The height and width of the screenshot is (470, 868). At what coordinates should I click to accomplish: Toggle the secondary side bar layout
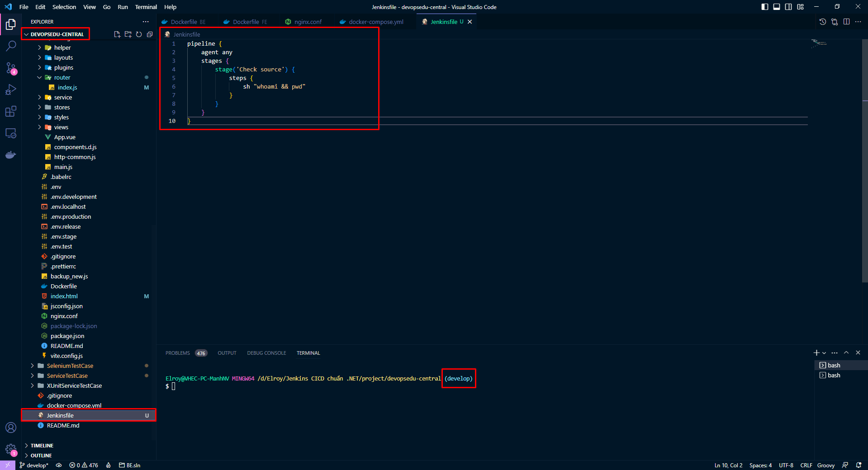tap(788, 7)
